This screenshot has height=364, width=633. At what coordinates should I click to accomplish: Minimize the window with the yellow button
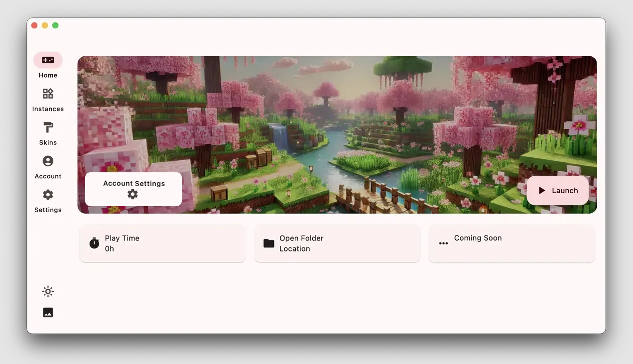tap(45, 25)
